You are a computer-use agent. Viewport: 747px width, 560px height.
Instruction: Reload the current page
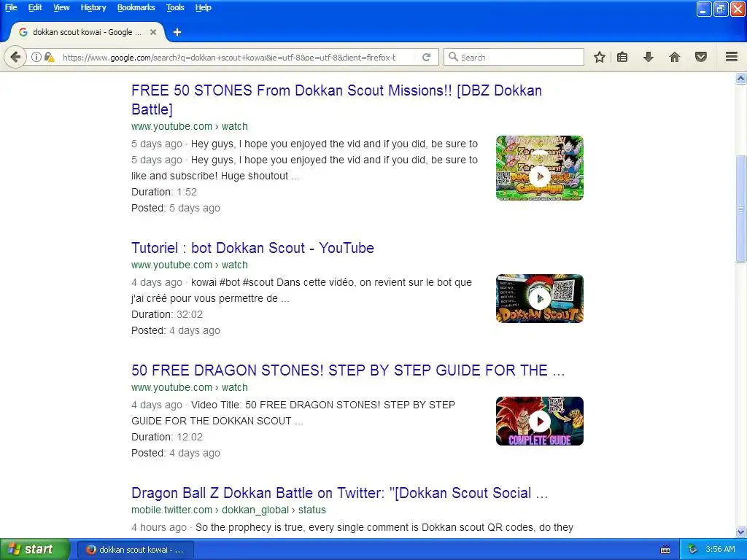pyautogui.click(x=426, y=57)
